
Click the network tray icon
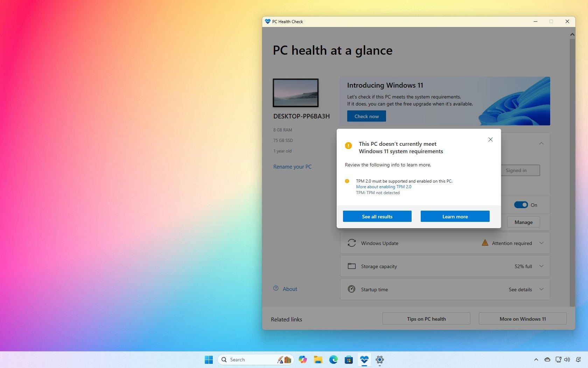pyautogui.click(x=558, y=360)
